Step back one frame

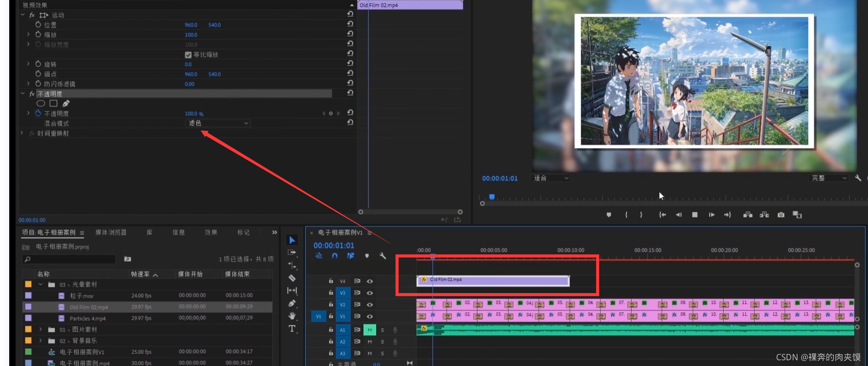point(679,215)
